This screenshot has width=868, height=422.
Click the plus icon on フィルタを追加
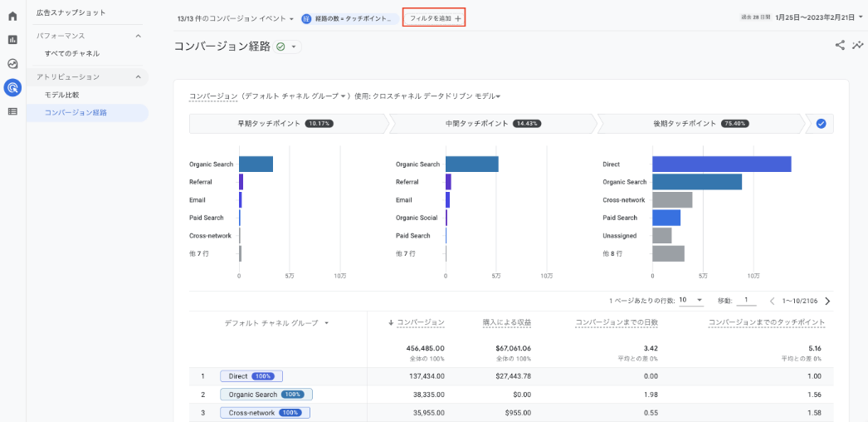click(x=458, y=18)
